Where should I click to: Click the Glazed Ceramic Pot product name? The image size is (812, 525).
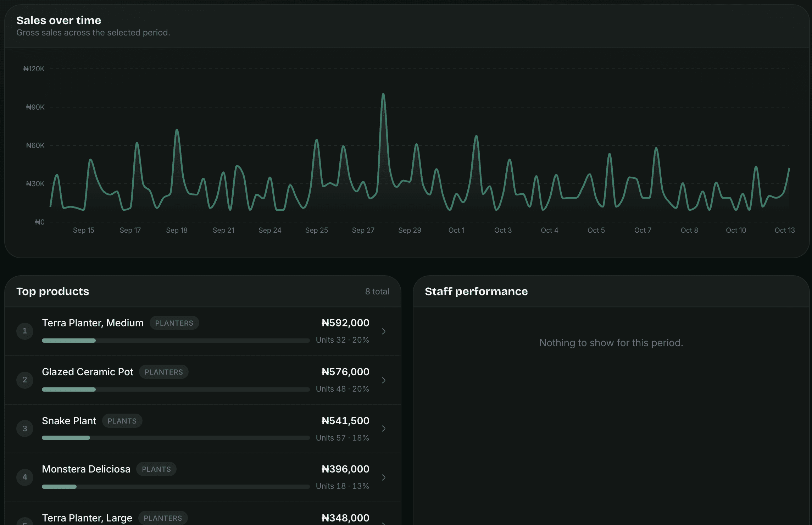88,372
